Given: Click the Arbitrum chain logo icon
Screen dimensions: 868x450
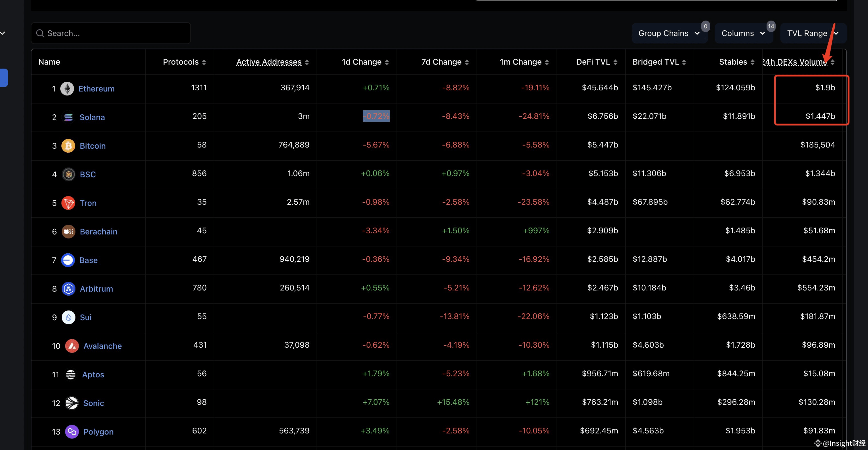Looking at the screenshot, I should tap(69, 289).
